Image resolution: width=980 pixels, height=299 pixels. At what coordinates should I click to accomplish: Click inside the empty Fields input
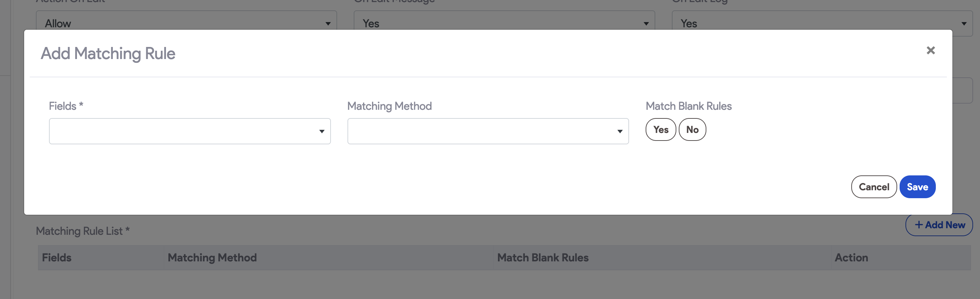click(171, 132)
